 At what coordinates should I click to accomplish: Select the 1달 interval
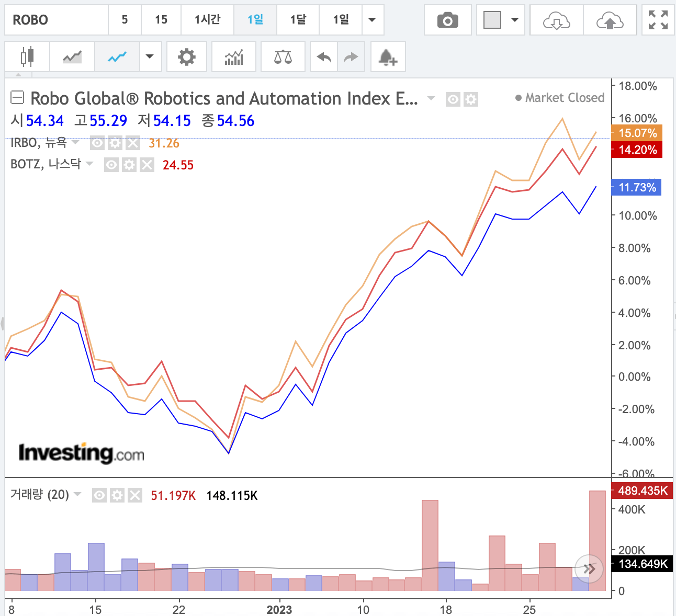(x=298, y=20)
